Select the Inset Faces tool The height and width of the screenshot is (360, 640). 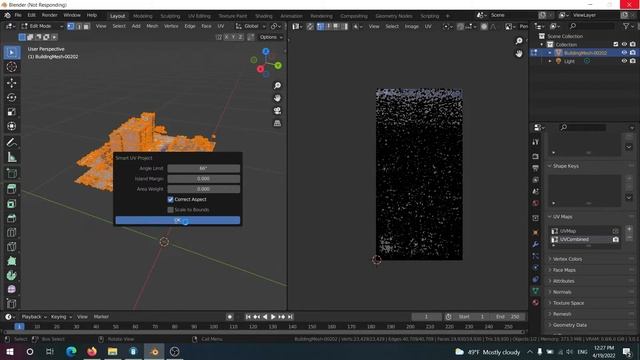point(11,203)
